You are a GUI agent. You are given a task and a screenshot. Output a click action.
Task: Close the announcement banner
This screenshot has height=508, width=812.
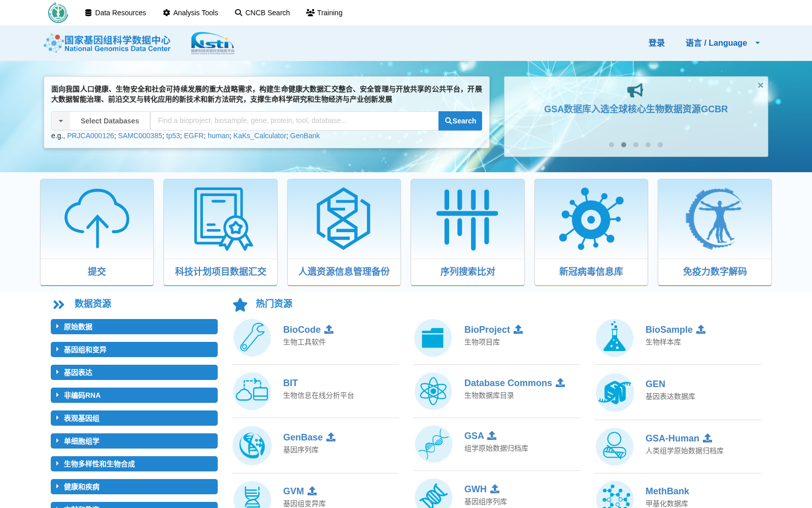(x=760, y=85)
